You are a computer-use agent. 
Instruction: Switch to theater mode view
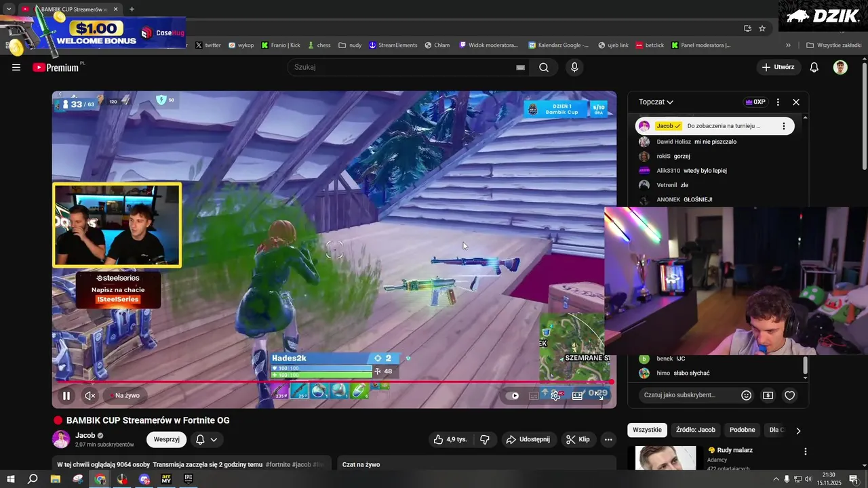[x=578, y=395]
